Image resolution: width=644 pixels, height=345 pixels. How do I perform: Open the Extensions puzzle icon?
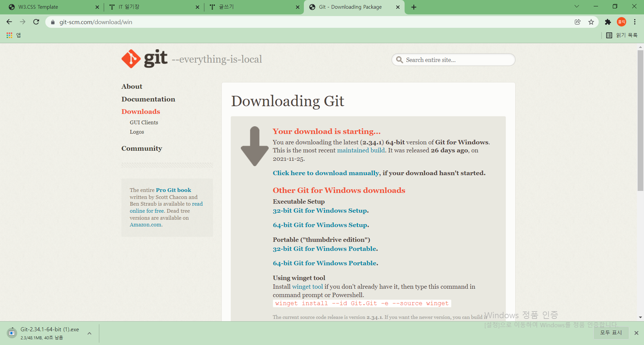608,22
